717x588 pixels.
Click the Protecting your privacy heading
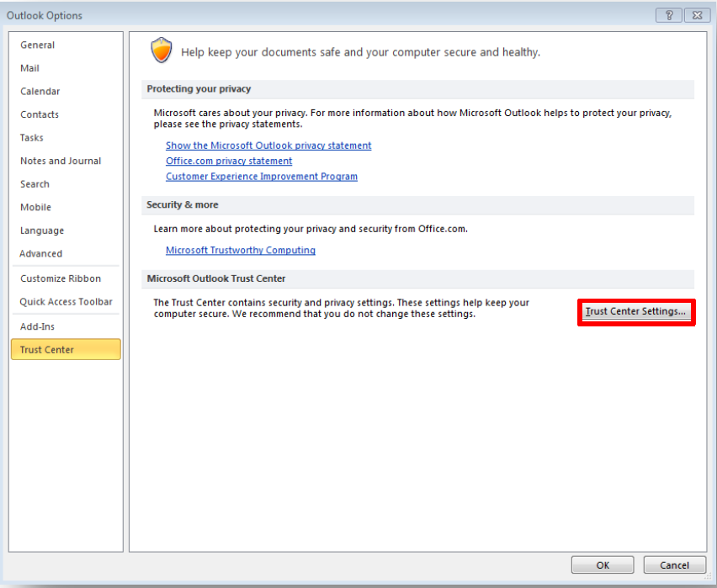click(199, 88)
